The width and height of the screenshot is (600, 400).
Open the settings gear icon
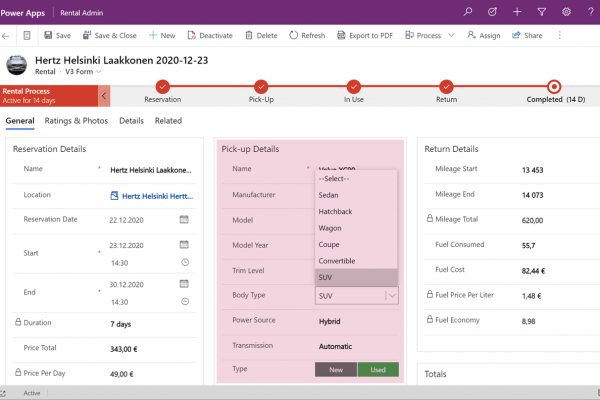(x=566, y=12)
